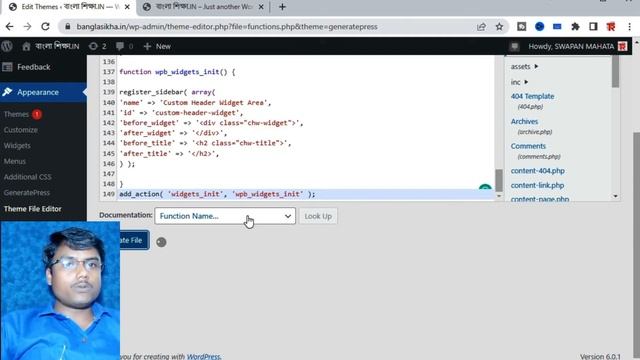The width and height of the screenshot is (640, 360).
Task: Click the Version 6.0.1 footer text
Action: click(x=600, y=356)
